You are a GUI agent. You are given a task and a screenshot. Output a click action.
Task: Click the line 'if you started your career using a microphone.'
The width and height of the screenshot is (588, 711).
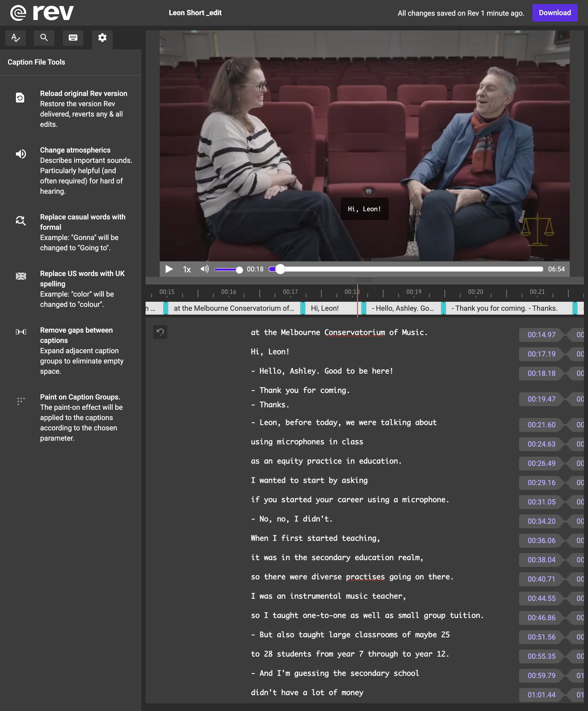point(350,500)
